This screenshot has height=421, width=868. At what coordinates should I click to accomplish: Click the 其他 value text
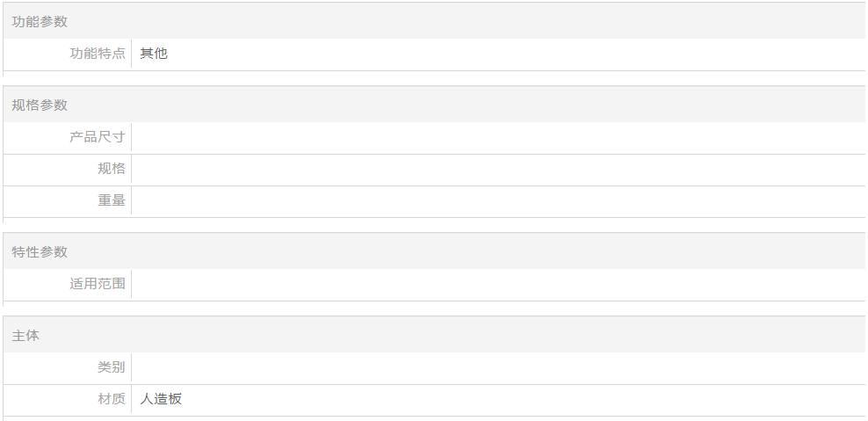click(154, 54)
